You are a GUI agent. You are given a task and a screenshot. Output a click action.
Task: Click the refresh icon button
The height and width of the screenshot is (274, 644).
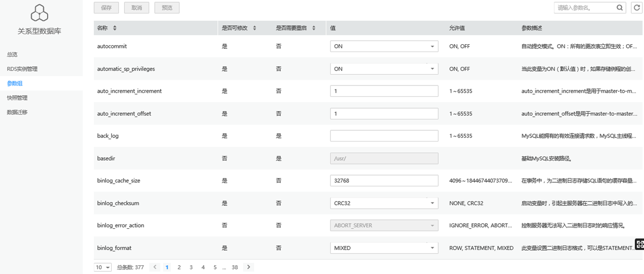point(637,8)
